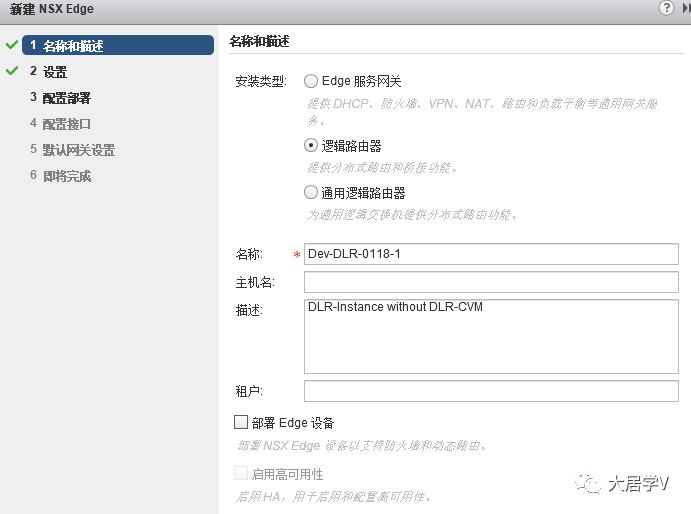Go to step 1 名称和描述
The image size is (691, 514).
[x=118, y=45]
